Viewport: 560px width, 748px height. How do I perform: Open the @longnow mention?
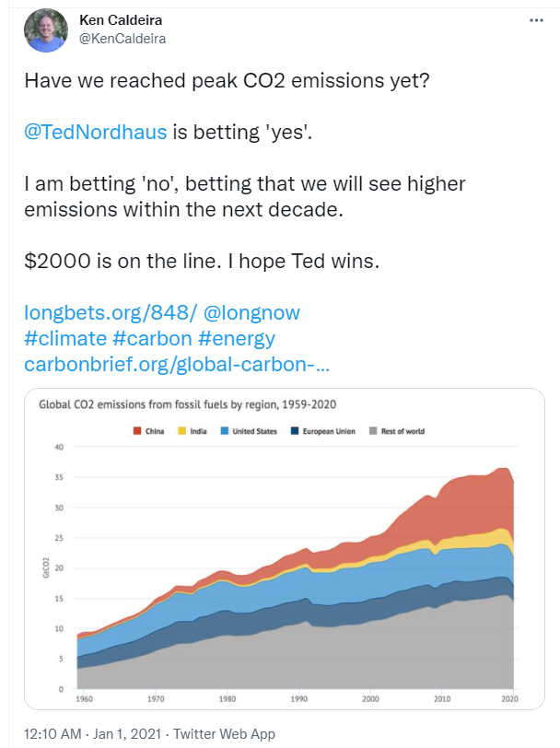pos(251,313)
